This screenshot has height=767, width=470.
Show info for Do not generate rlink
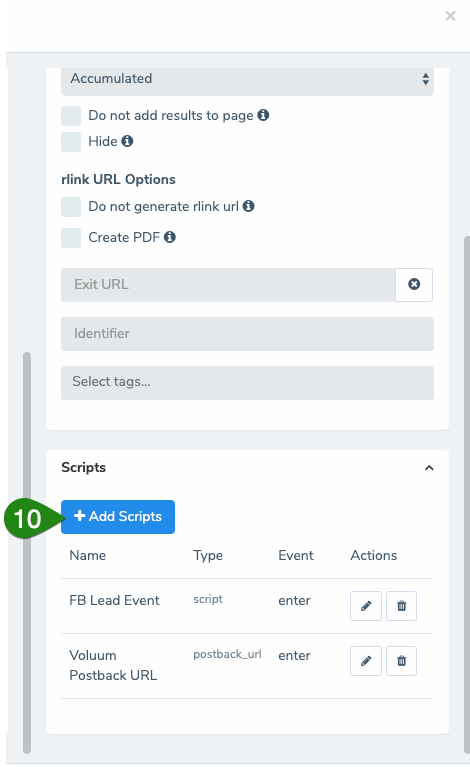pos(248,206)
